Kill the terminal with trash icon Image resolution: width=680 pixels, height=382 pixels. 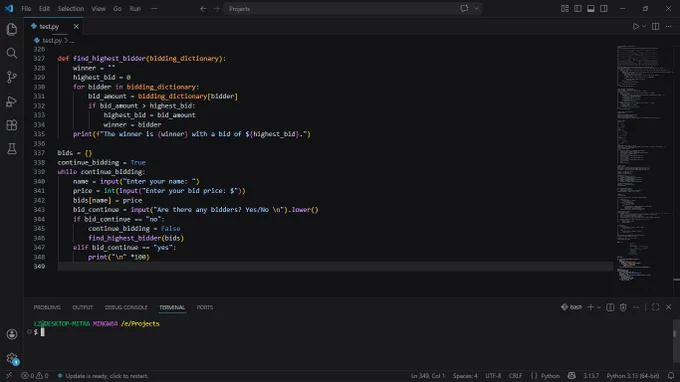click(x=623, y=307)
